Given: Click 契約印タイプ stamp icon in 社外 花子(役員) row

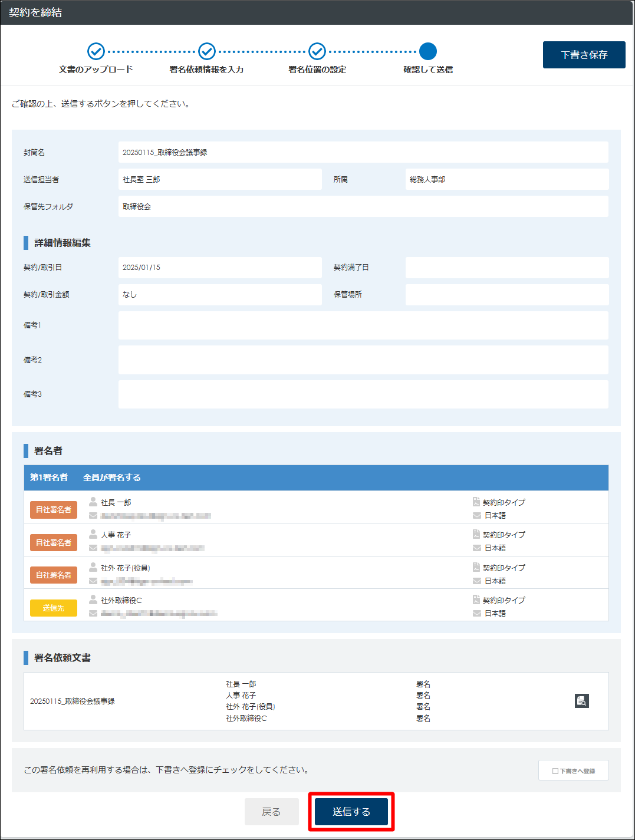Looking at the screenshot, I should [x=476, y=567].
